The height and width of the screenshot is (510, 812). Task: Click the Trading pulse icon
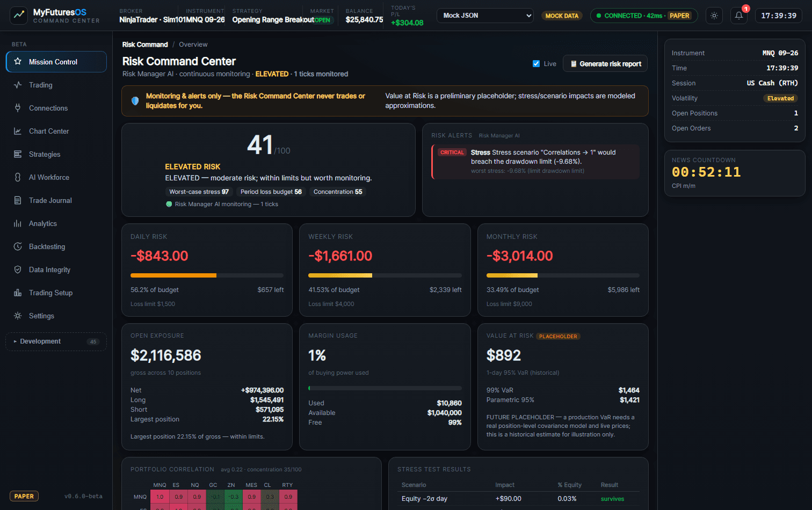click(18, 85)
